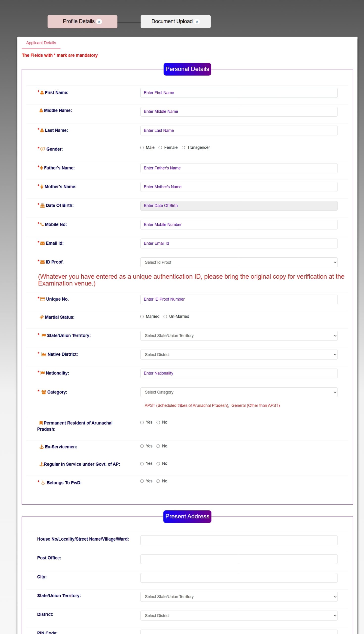364x634 pixels.
Task: Open the Select Id Proof dropdown
Action: (239, 262)
